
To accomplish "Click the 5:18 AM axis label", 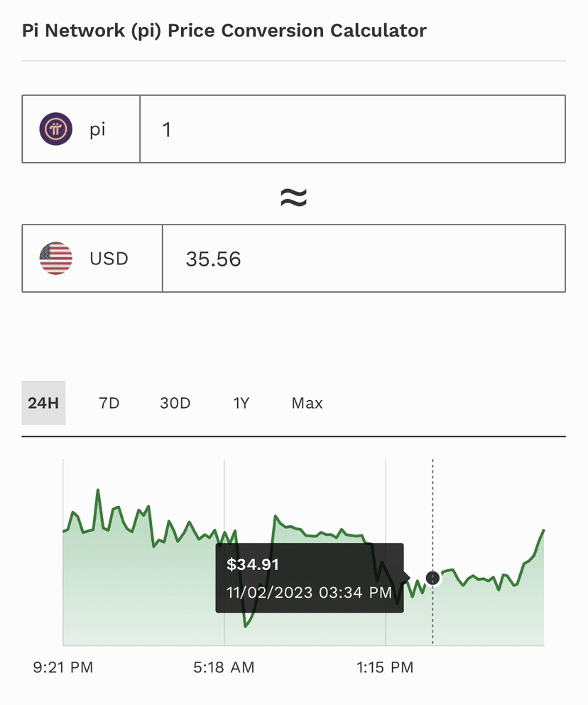I will (224, 667).
